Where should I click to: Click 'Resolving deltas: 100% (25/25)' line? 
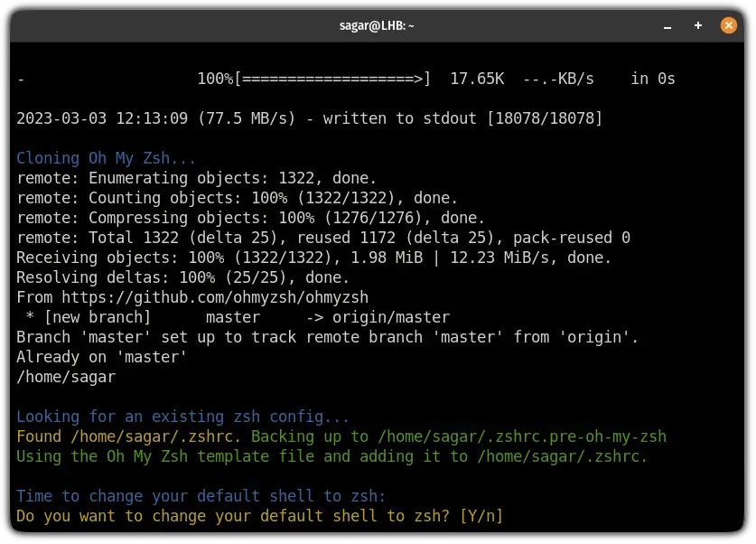(182, 277)
